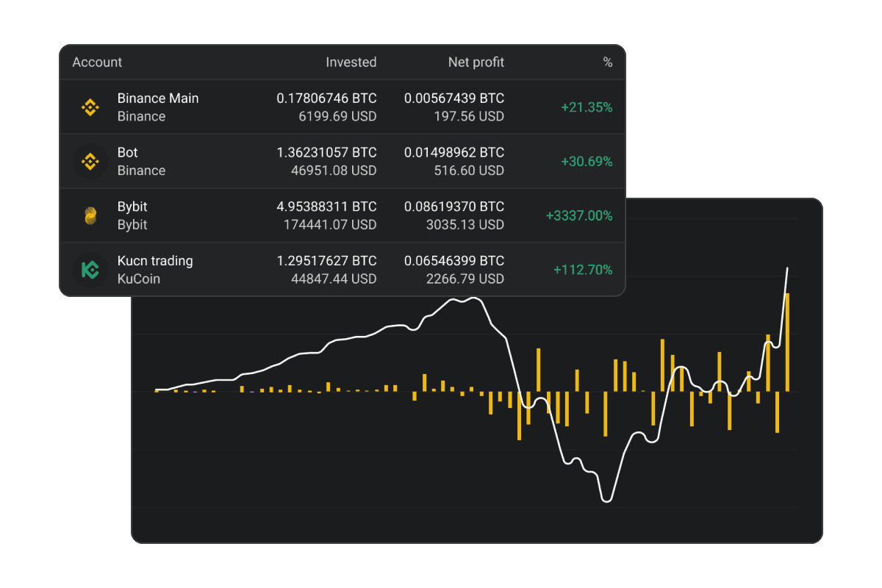Click the Binance logo beside Binance Main
Image resolution: width=882 pixels, height=588 pixels.
[x=90, y=107]
